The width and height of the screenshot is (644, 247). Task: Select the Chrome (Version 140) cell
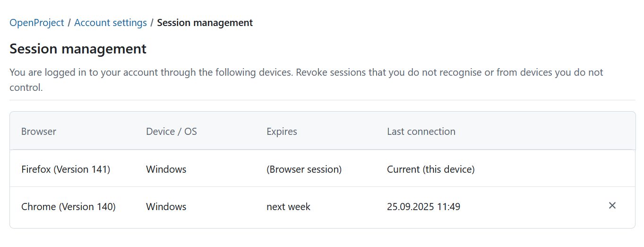[x=69, y=207]
